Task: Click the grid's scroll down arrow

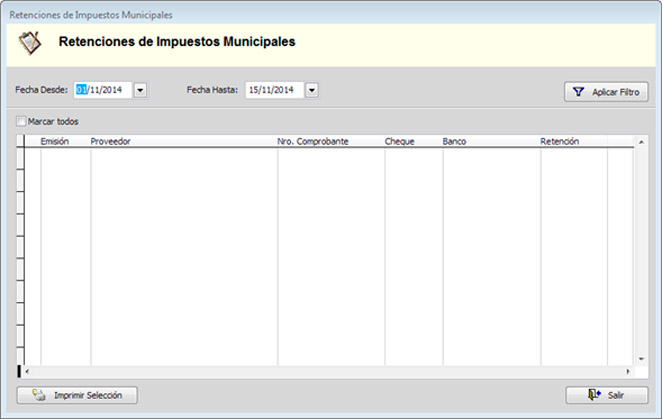Action: 641,360
